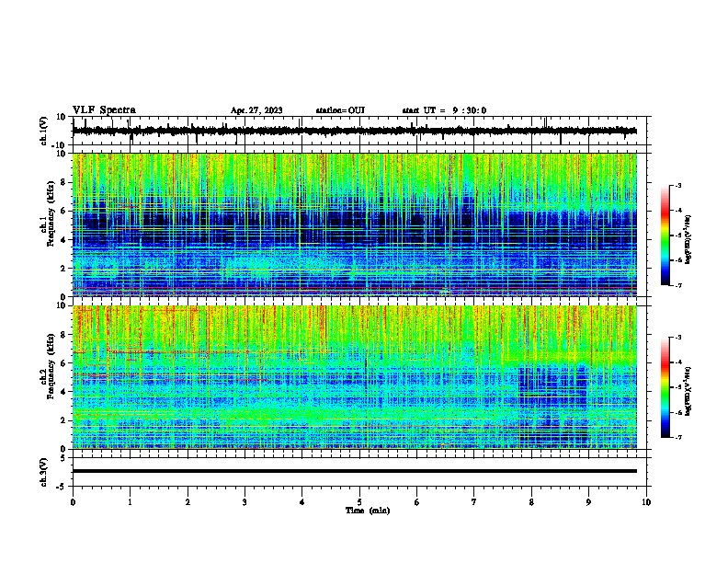The width and height of the screenshot is (728, 563).
Task: Click the "ch.1(V)" waveform axis label
Action: coord(44,131)
